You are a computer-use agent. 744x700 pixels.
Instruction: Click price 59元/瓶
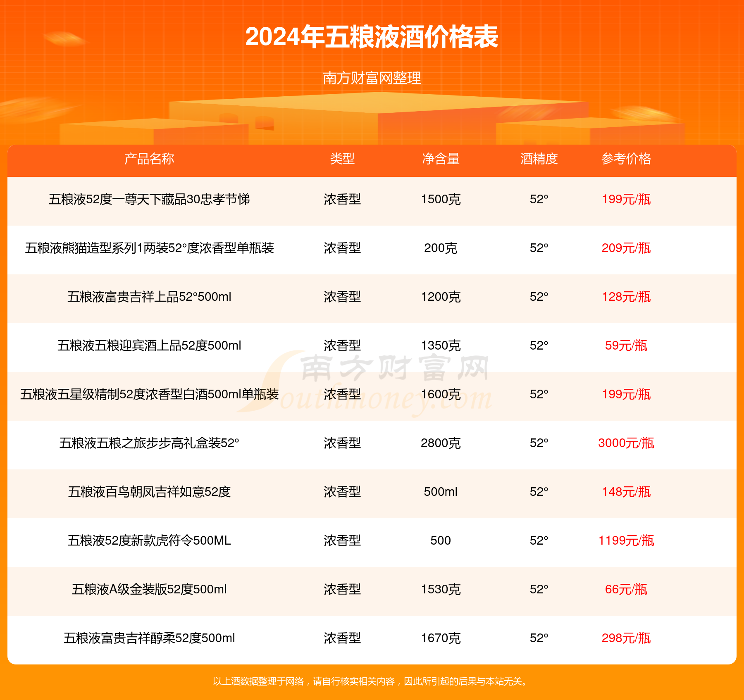point(626,345)
